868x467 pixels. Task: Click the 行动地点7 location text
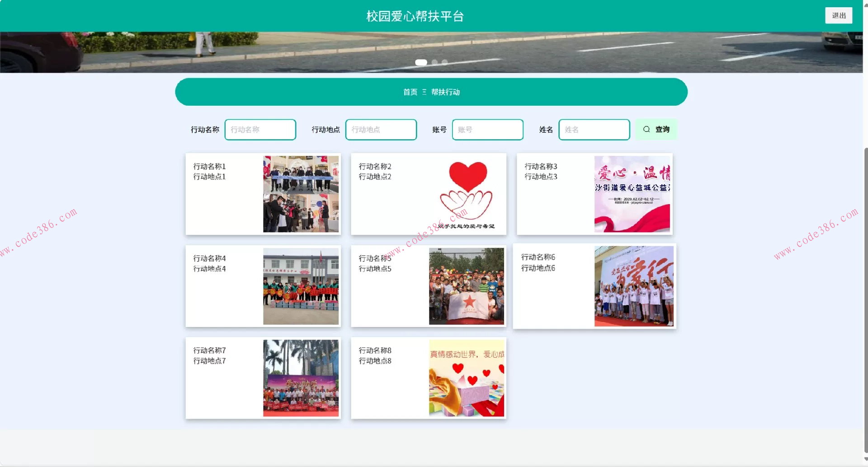[209, 361]
